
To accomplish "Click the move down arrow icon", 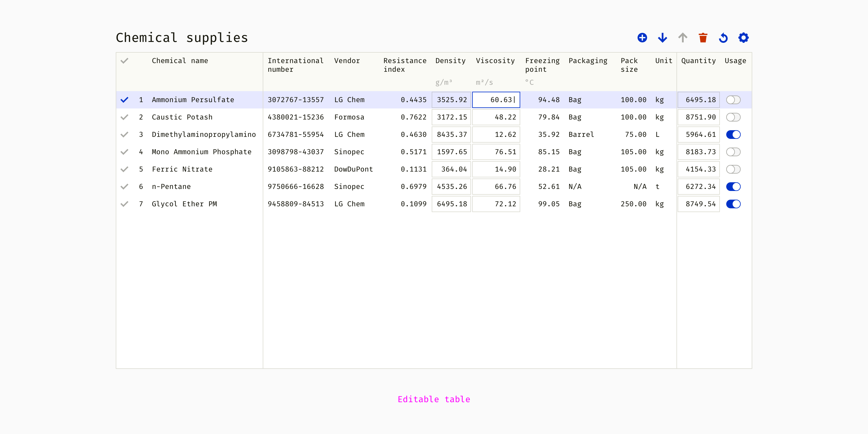I will [663, 38].
